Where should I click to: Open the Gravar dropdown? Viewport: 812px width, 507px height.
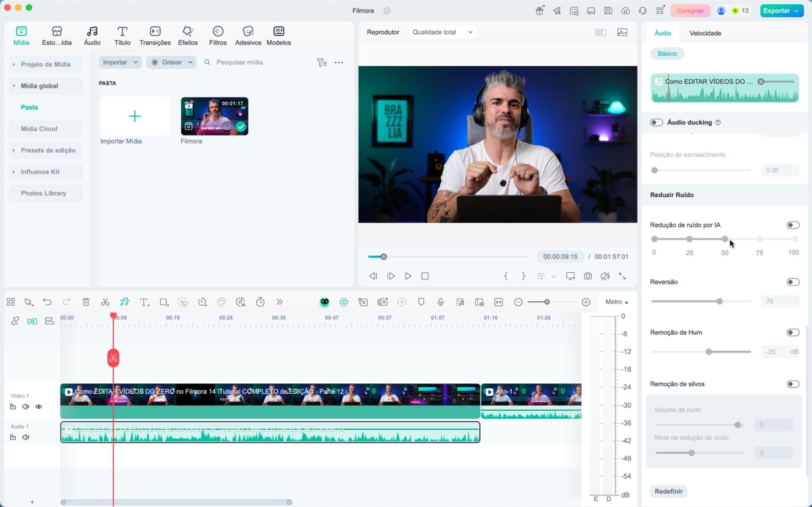(x=171, y=62)
